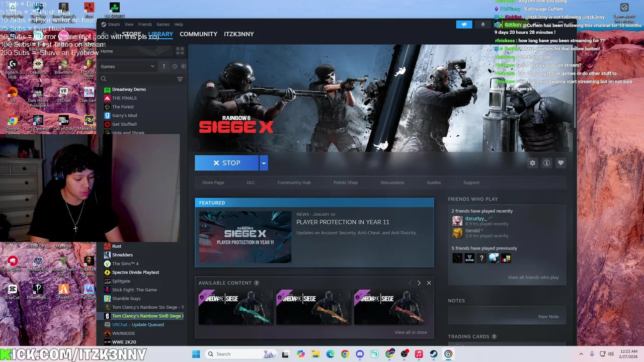644x362 pixels.
Task: Show hidden system tray icons
Action: click(x=581, y=354)
